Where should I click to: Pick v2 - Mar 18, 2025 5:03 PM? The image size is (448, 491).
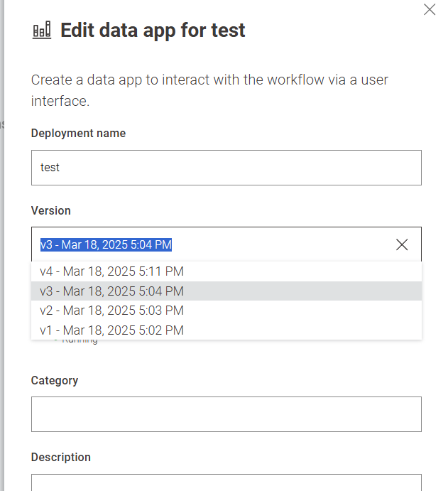point(111,311)
